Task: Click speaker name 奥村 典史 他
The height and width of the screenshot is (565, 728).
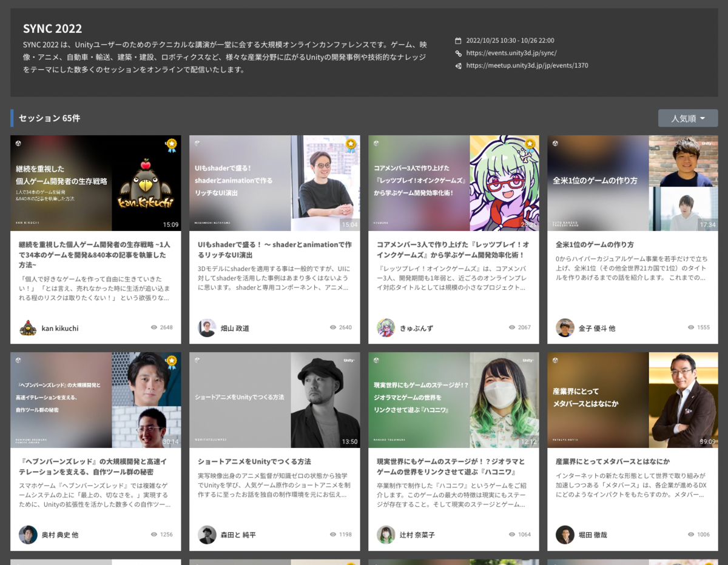Action: pos(59,535)
